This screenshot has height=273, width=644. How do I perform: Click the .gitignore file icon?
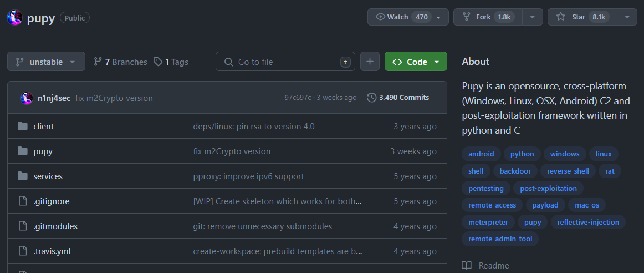pyautogui.click(x=23, y=201)
